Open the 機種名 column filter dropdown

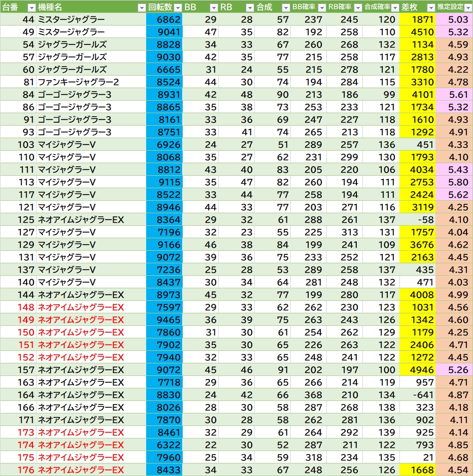[x=142, y=8]
